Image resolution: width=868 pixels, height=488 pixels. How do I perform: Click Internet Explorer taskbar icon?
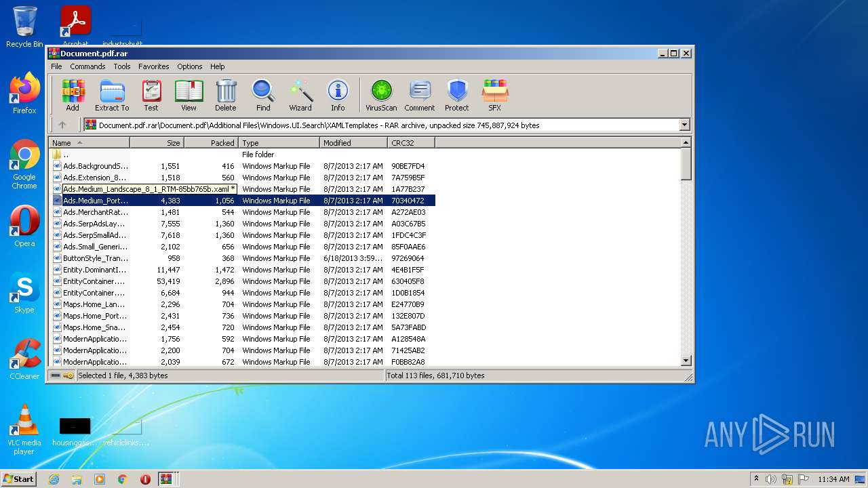click(54, 479)
